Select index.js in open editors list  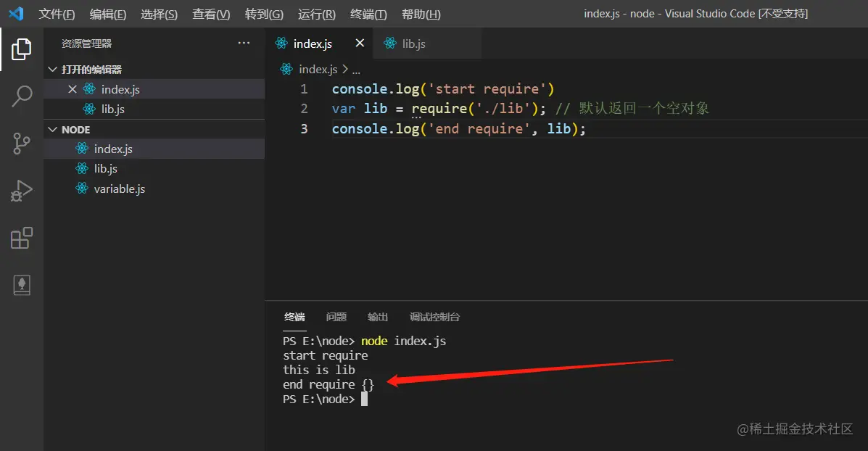coord(154,89)
